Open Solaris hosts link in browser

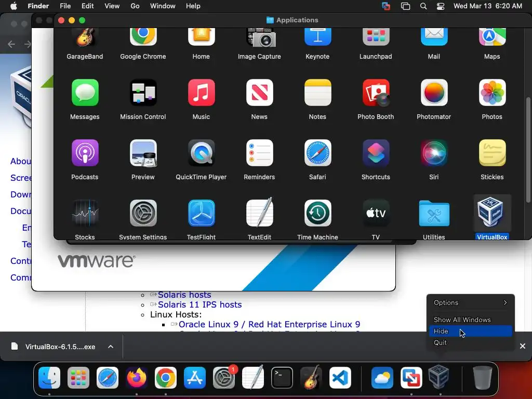point(184,295)
